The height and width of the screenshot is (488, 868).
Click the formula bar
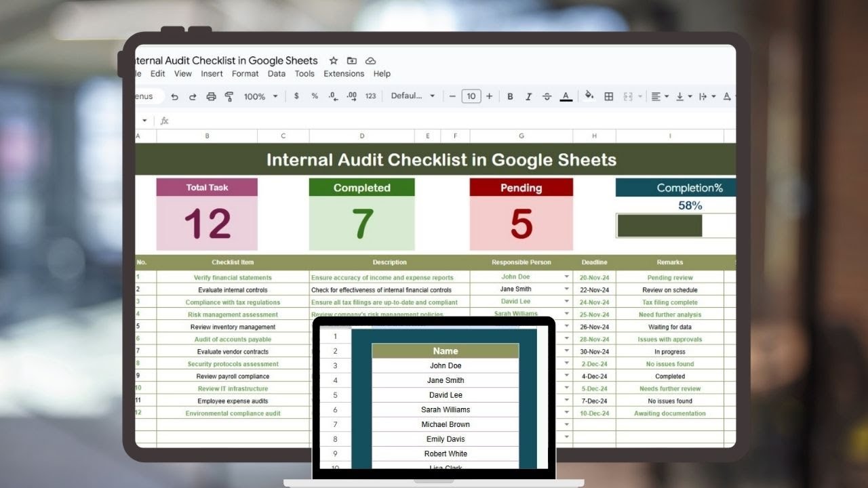448,121
